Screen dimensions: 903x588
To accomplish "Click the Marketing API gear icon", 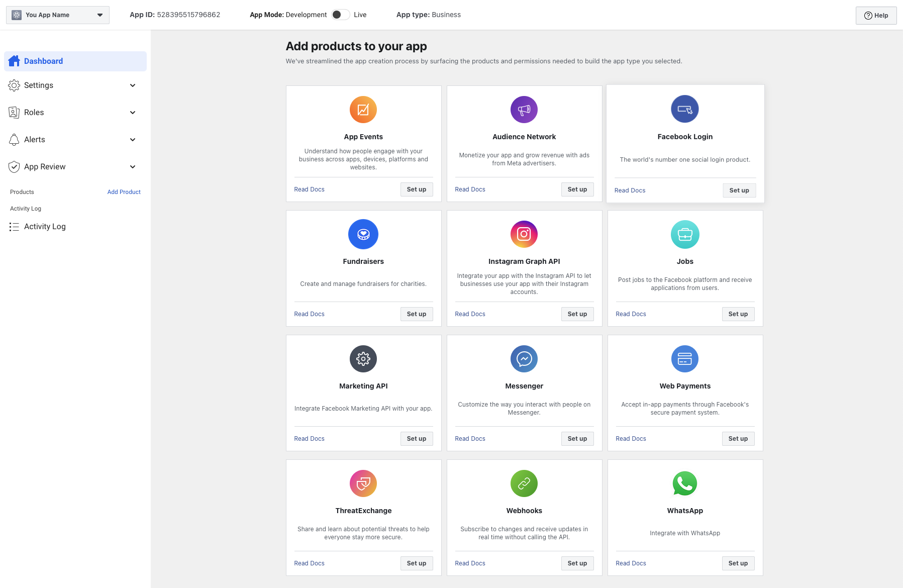I will pyautogui.click(x=363, y=359).
